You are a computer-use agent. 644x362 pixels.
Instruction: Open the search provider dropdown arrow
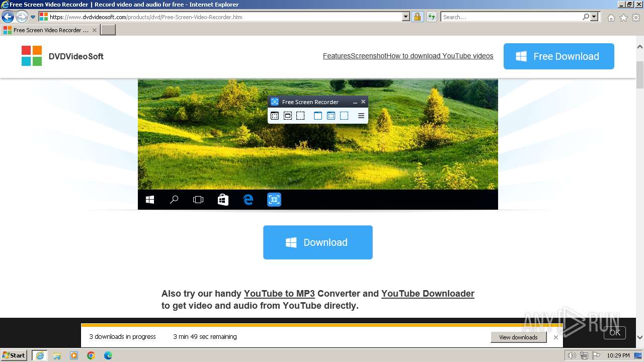(x=595, y=17)
